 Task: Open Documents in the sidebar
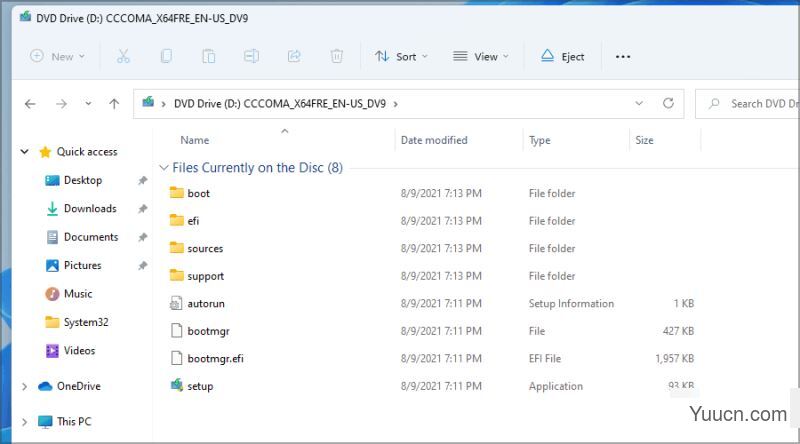91,237
